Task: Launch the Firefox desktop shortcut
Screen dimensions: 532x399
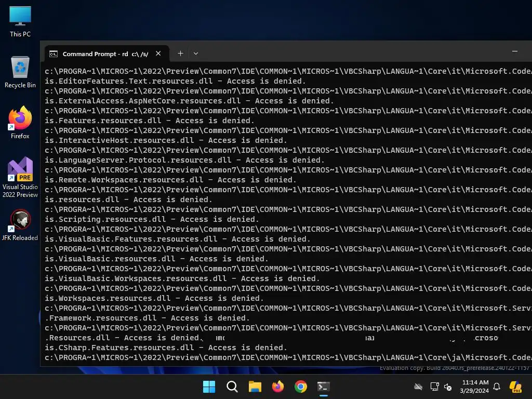Action: 20,123
